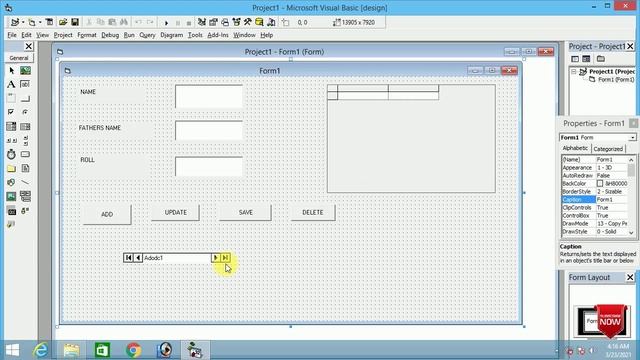Click the ADD button on form
640x360 pixels.
(107, 214)
